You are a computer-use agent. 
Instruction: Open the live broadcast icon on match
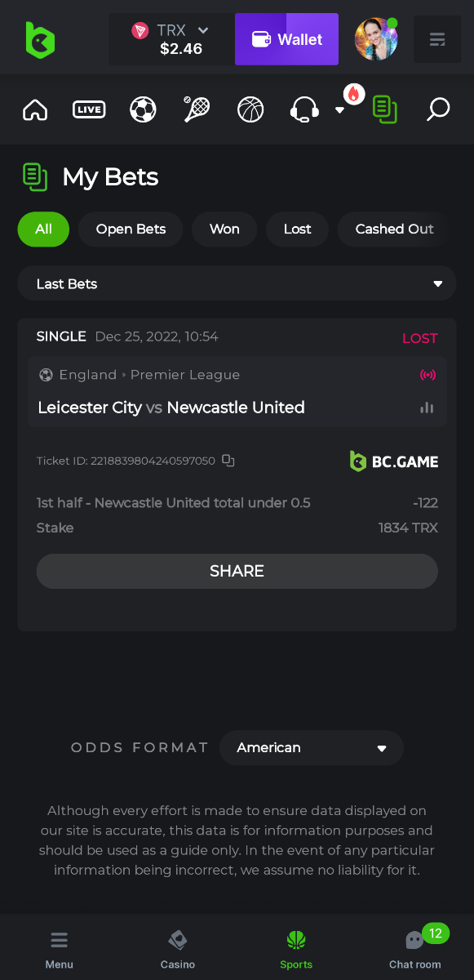click(x=427, y=375)
